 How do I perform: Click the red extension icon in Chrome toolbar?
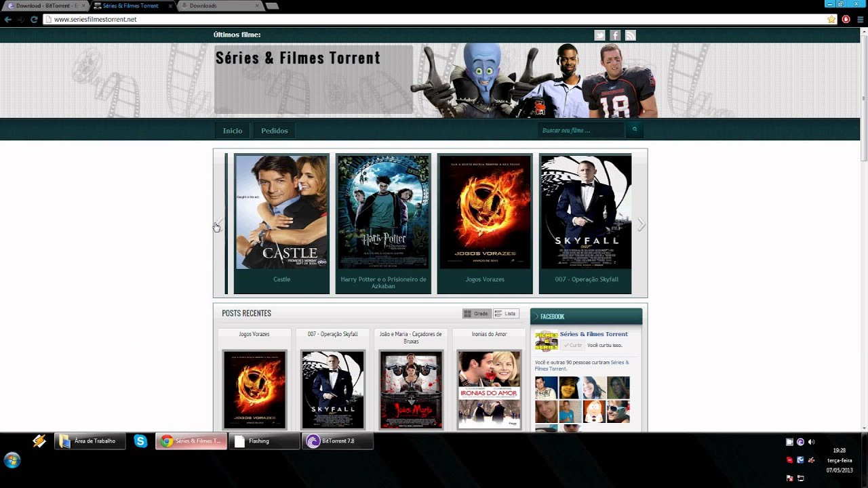(x=846, y=20)
